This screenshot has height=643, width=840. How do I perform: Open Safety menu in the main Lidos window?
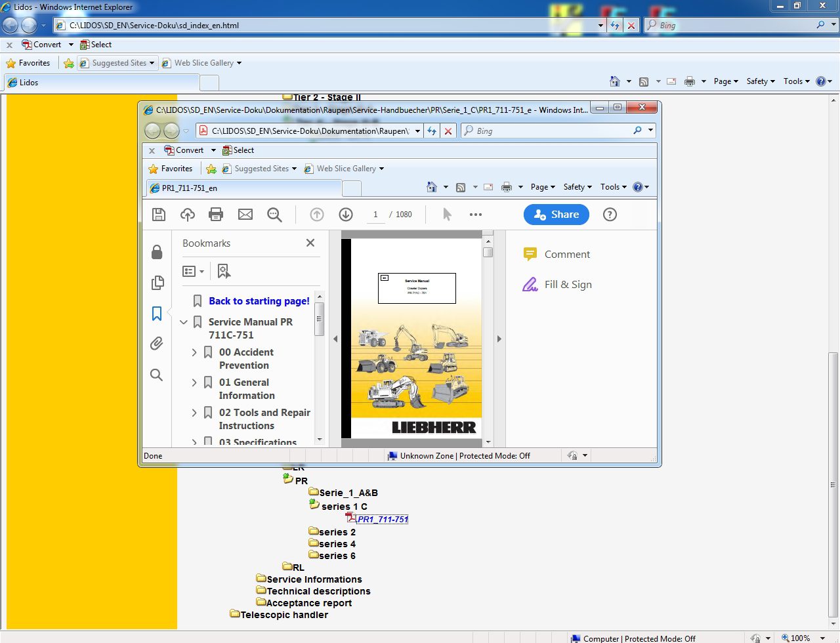761,81
